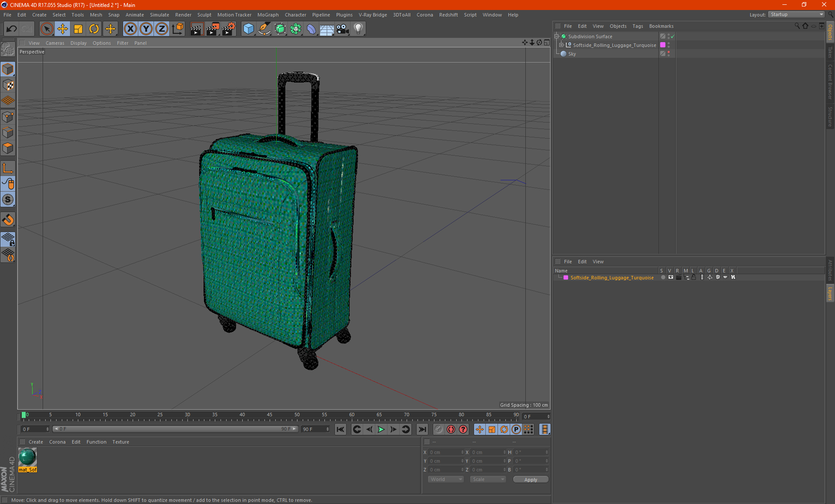Switch to Points mode
Viewport: 835px width, 504px height.
click(x=8, y=117)
